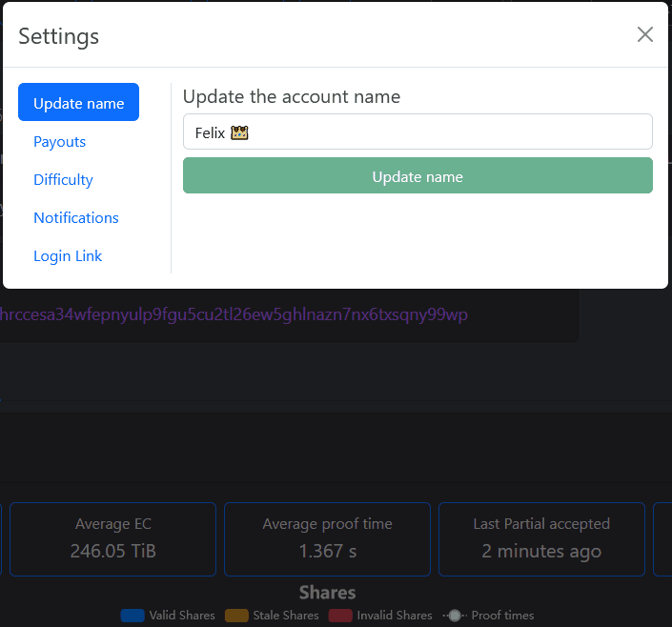The image size is (672, 627).
Task: Close the Settings dialog with the X
Action: (x=645, y=35)
